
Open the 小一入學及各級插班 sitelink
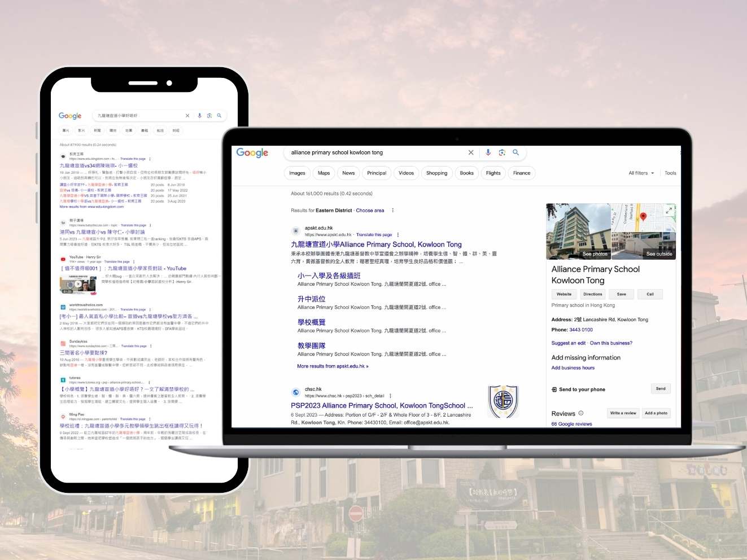click(x=329, y=275)
